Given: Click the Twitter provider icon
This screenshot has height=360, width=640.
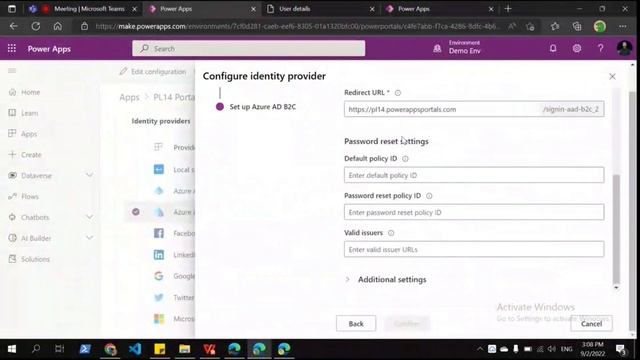Looking at the screenshot, I should [159, 298].
